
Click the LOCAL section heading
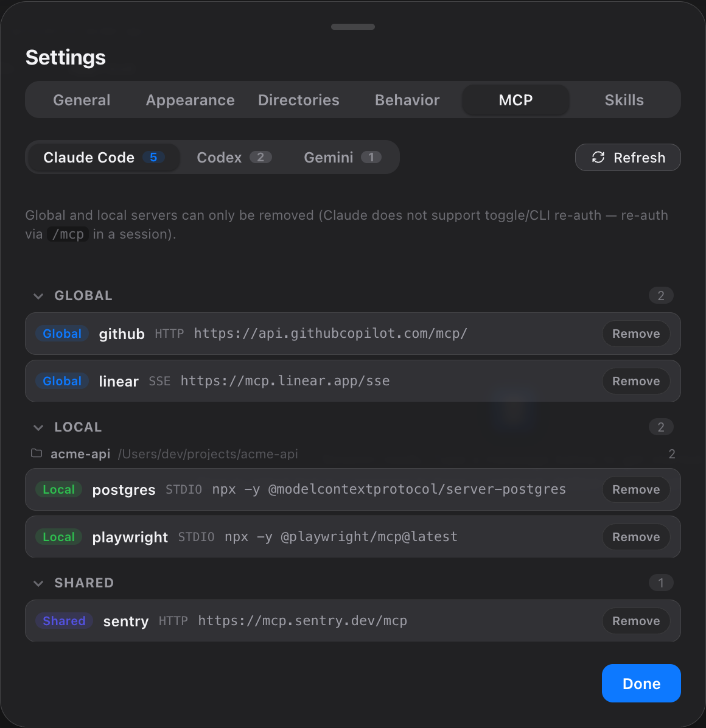point(78,427)
